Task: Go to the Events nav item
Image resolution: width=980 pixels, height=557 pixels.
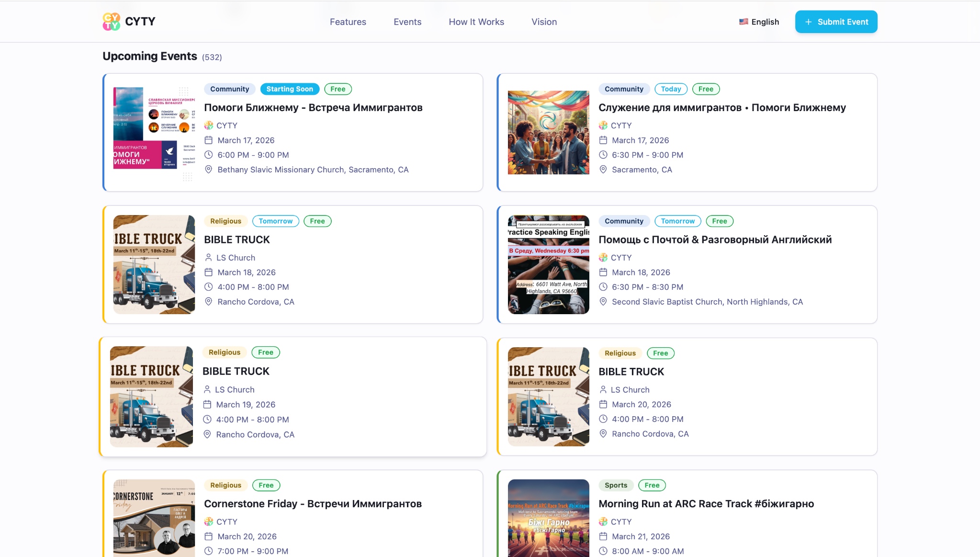Action: click(x=407, y=22)
